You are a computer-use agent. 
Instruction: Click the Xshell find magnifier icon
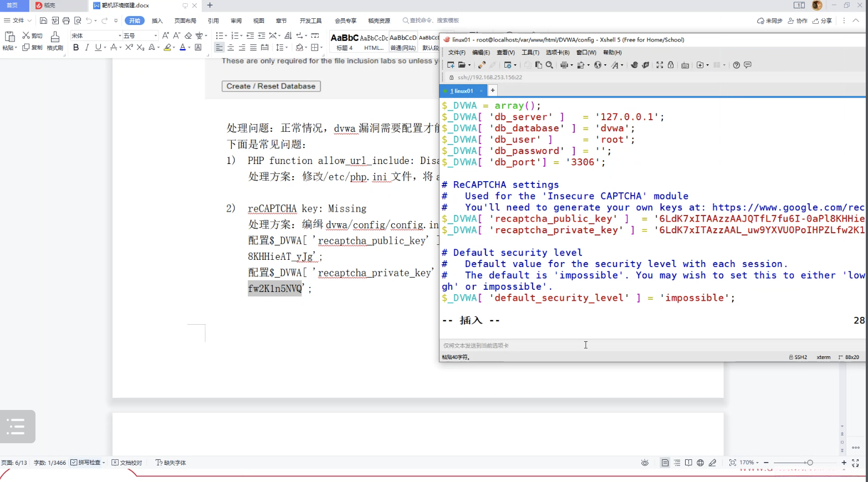pyautogui.click(x=549, y=65)
